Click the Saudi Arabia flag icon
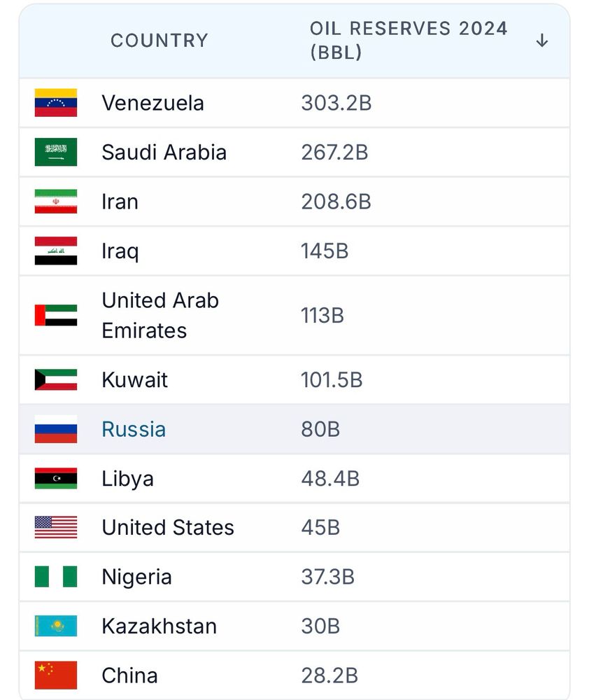Image resolution: width=589 pixels, height=700 pixels. [56, 152]
